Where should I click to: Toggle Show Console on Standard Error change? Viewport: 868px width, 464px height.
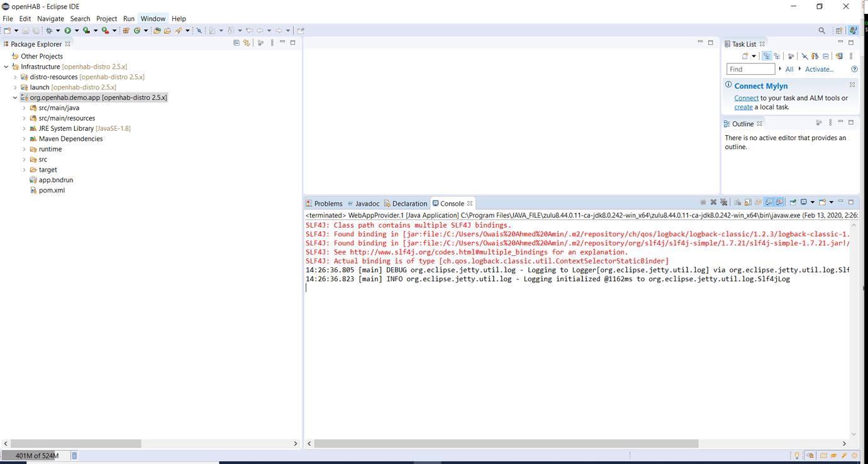point(779,202)
